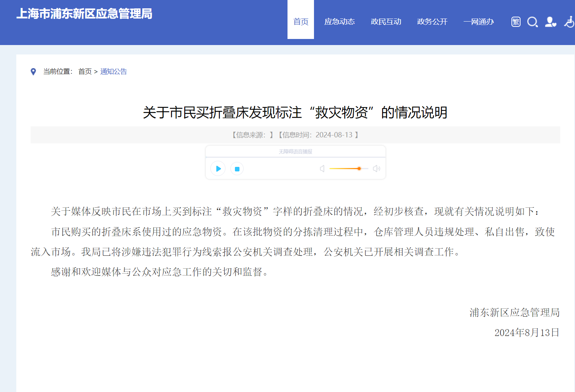Open the 一网通办 menu item
Image resolution: width=575 pixels, height=392 pixels.
click(479, 22)
